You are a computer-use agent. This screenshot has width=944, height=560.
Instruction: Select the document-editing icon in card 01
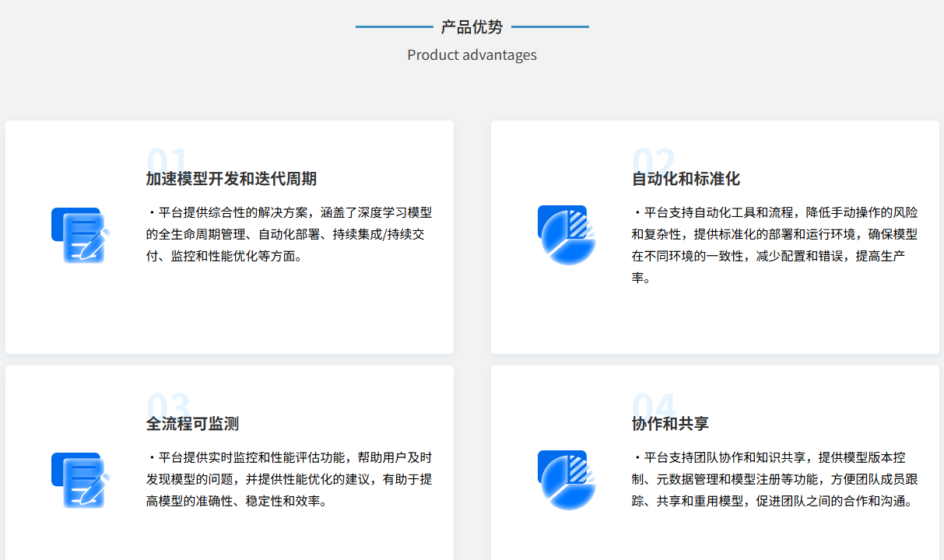(x=79, y=235)
